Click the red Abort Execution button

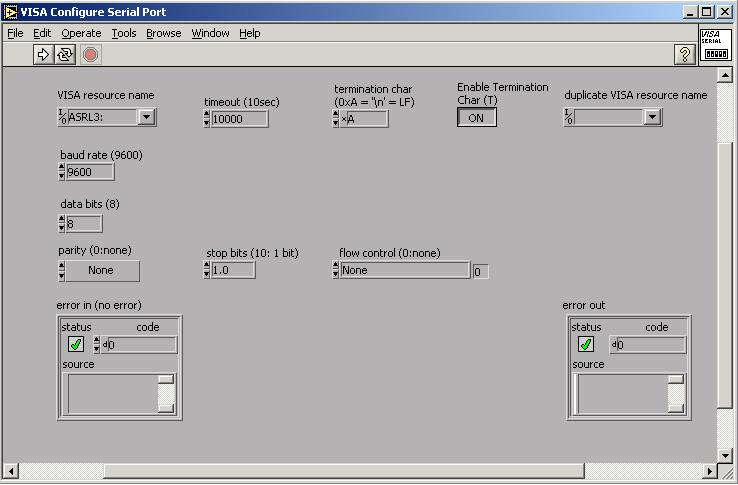pos(90,55)
